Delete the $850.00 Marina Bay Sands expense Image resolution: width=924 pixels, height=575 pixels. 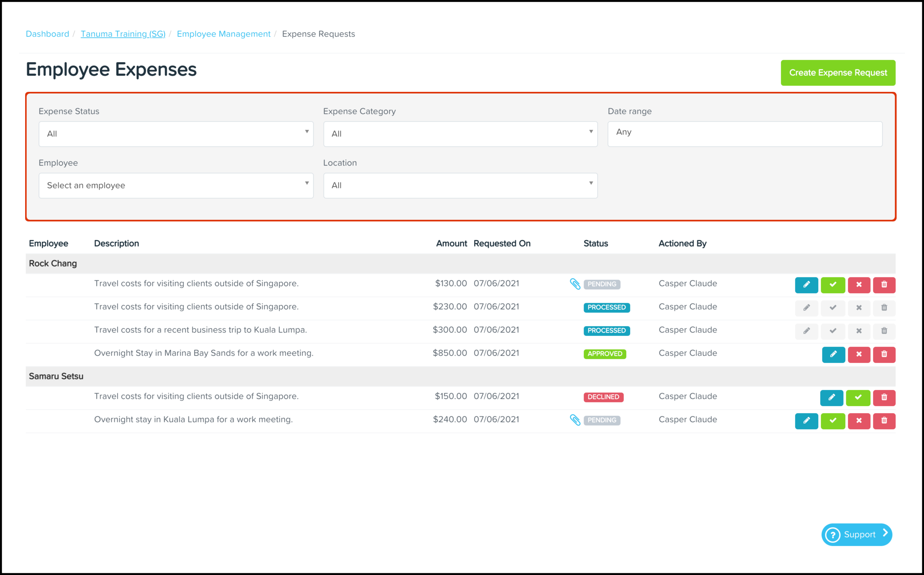(884, 354)
